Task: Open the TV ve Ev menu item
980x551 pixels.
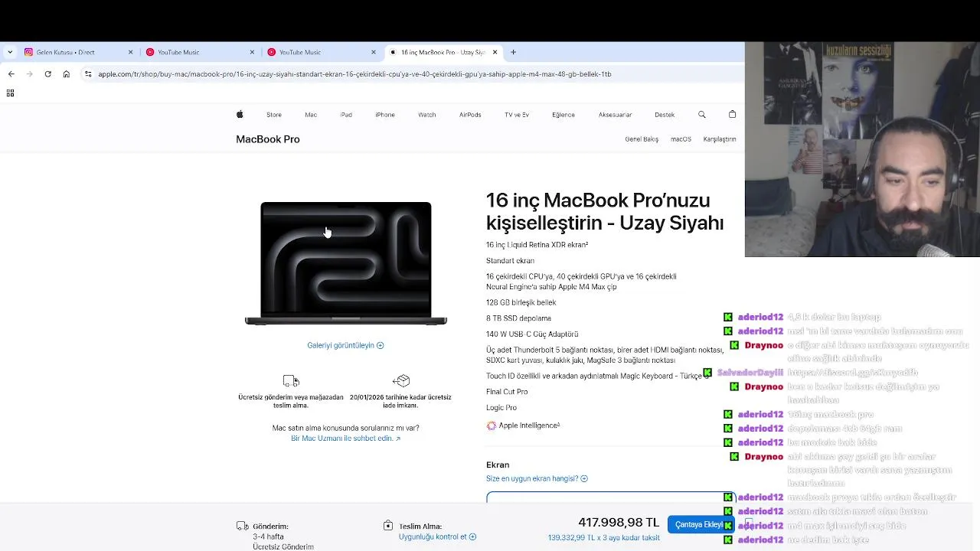Action: [x=517, y=115]
